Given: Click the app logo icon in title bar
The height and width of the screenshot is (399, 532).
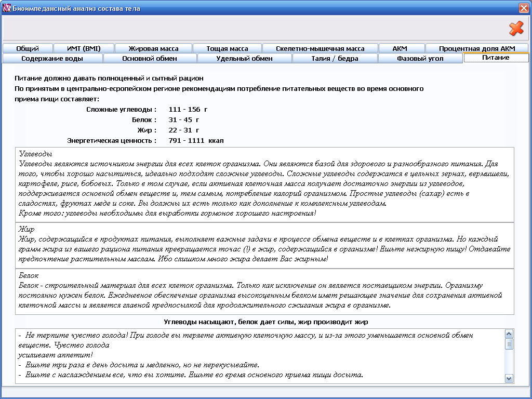Looking at the screenshot, I should click(x=7, y=8).
